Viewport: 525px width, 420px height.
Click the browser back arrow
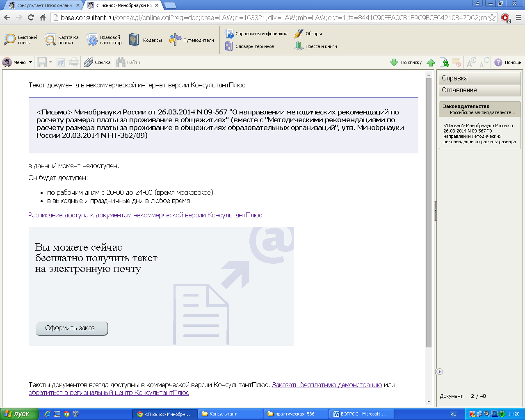(7, 18)
